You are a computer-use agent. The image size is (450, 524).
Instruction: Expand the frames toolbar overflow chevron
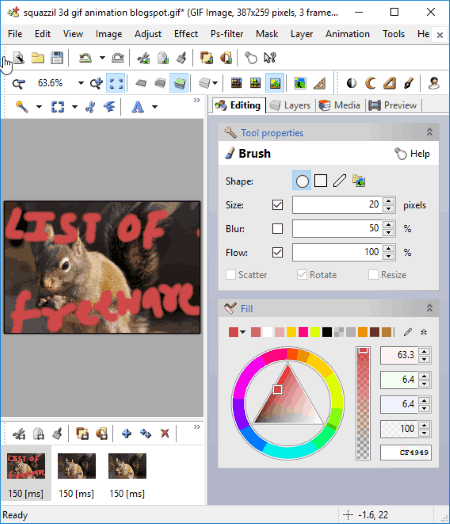click(x=197, y=427)
